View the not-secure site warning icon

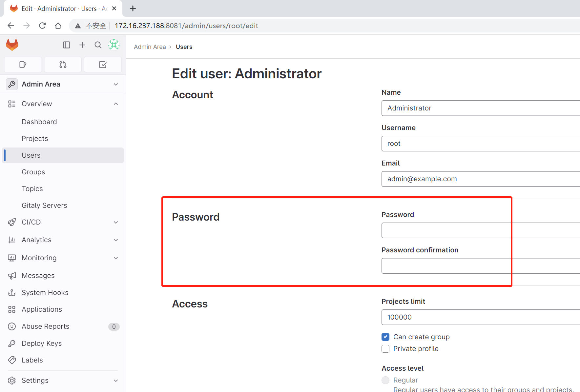(x=78, y=26)
